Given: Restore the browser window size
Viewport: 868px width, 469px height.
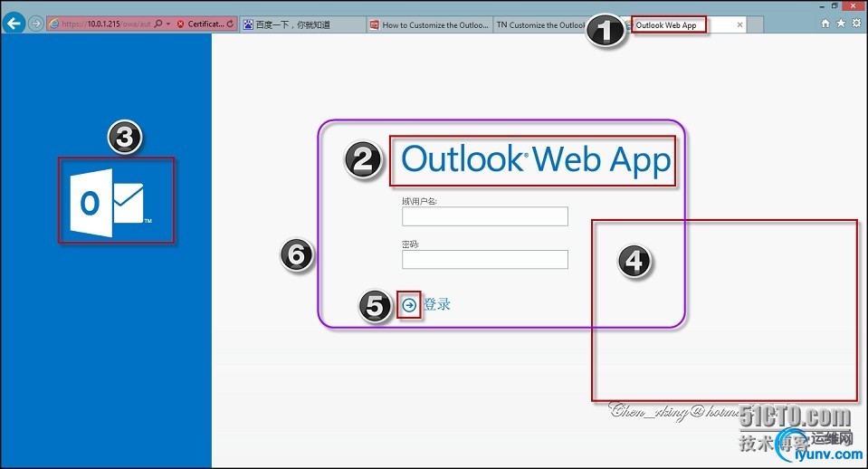Looking at the screenshot, I should click(x=835, y=5).
